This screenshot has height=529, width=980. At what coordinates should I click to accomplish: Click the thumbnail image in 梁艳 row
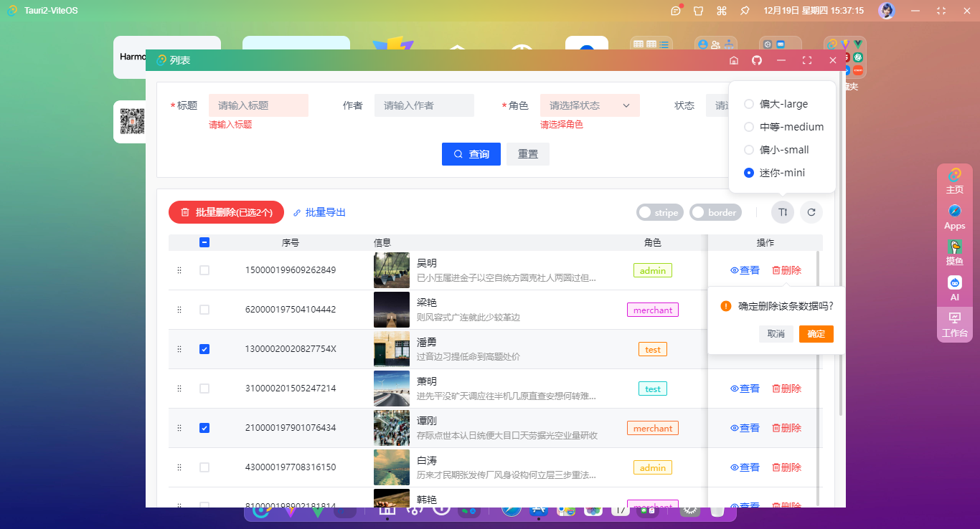(392, 310)
